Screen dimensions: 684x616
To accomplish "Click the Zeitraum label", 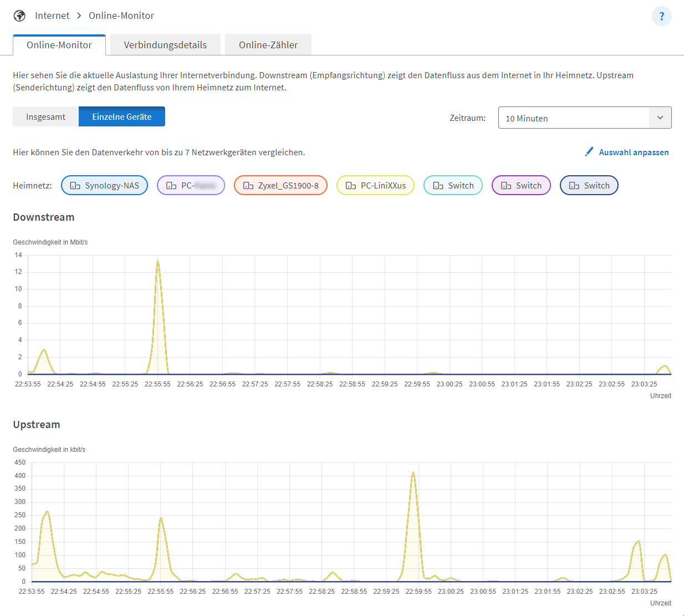I will click(x=468, y=118).
